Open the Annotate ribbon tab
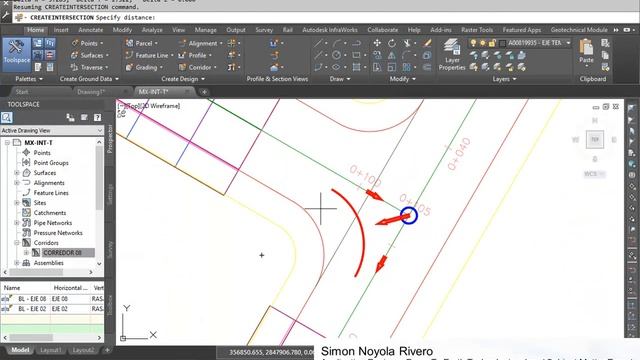 pyautogui.click(x=91, y=30)
